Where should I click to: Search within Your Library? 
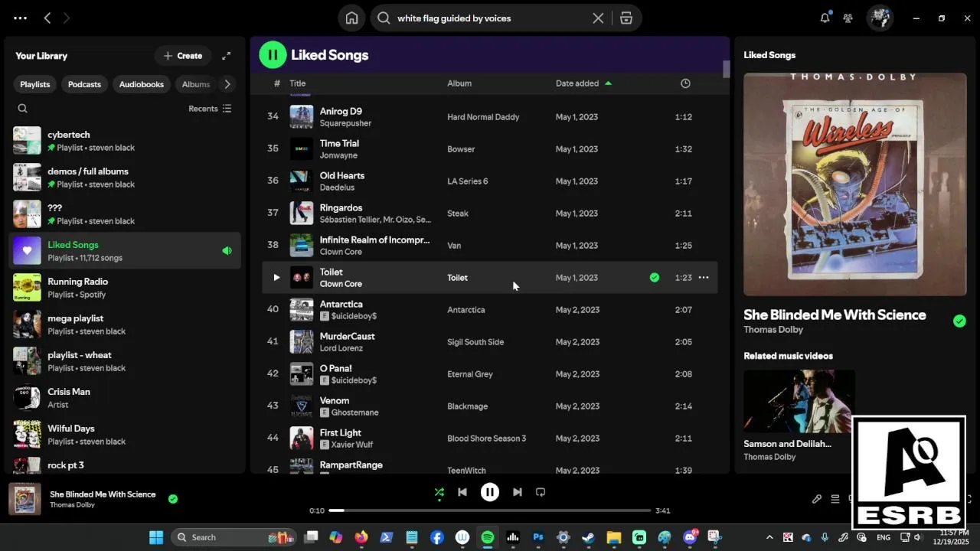23,109
